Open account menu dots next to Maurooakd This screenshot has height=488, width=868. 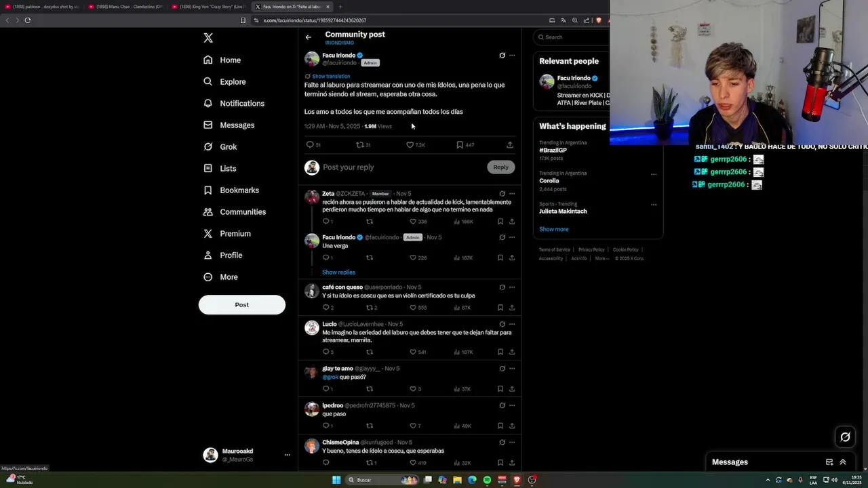point(288,455)
